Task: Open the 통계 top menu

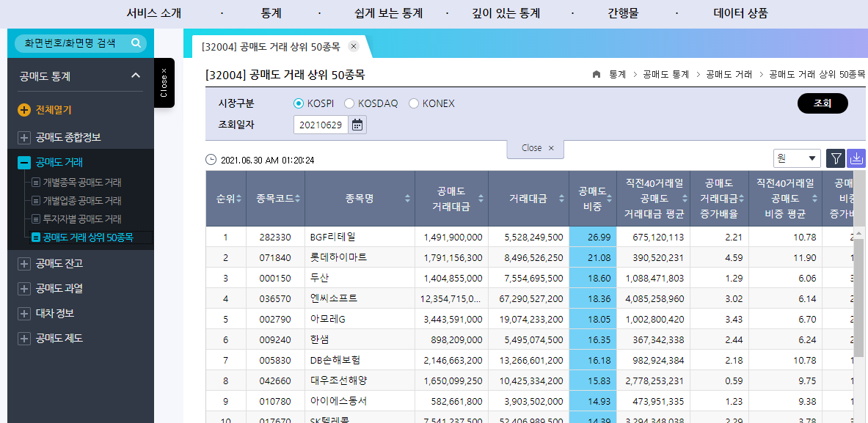Action: [271, 13]
